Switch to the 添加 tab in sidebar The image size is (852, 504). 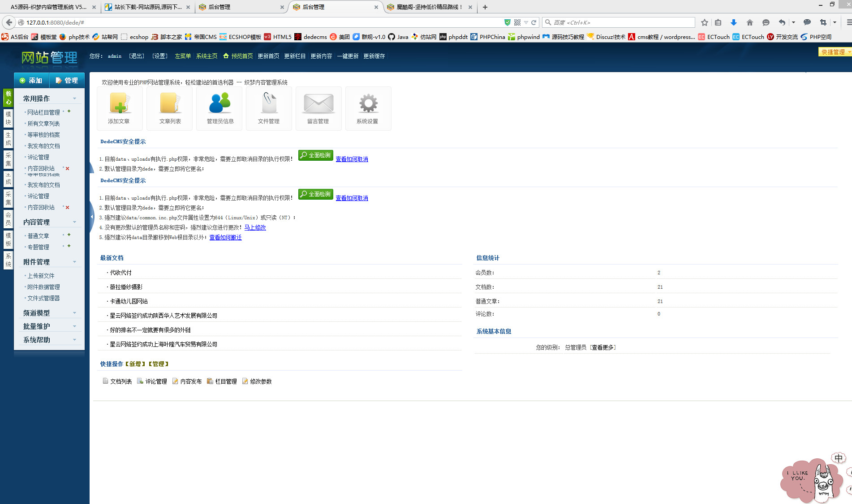pyautogui.click(x=31, y=81)
